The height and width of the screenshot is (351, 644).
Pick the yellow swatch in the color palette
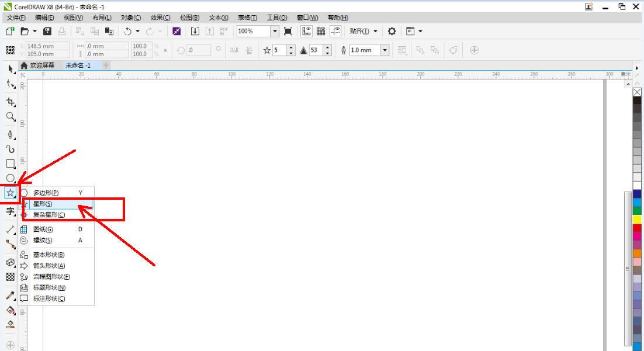[x=637, y=220]
